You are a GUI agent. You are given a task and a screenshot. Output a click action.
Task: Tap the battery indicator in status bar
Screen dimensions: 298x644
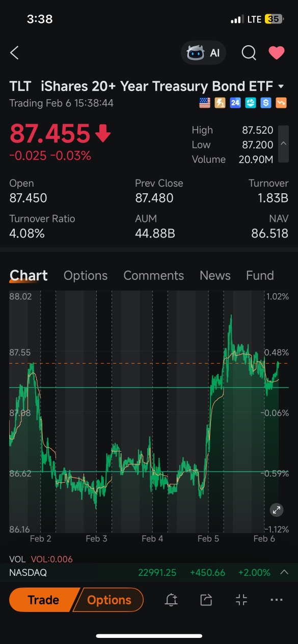274,19
